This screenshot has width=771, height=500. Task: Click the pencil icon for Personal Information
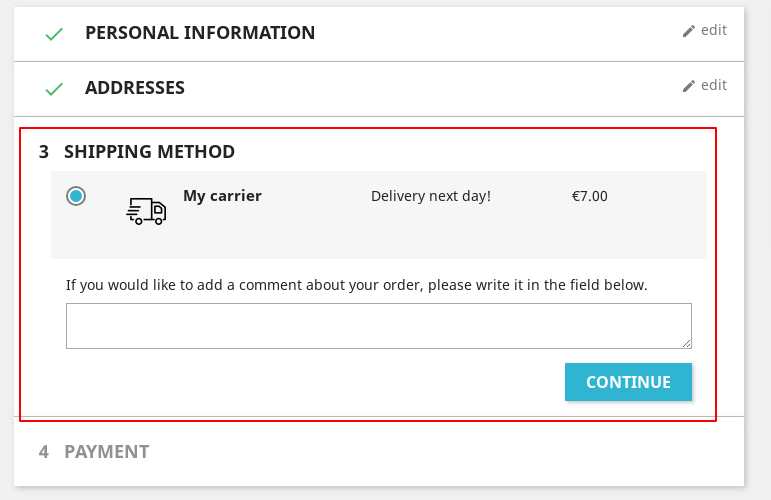688,31
